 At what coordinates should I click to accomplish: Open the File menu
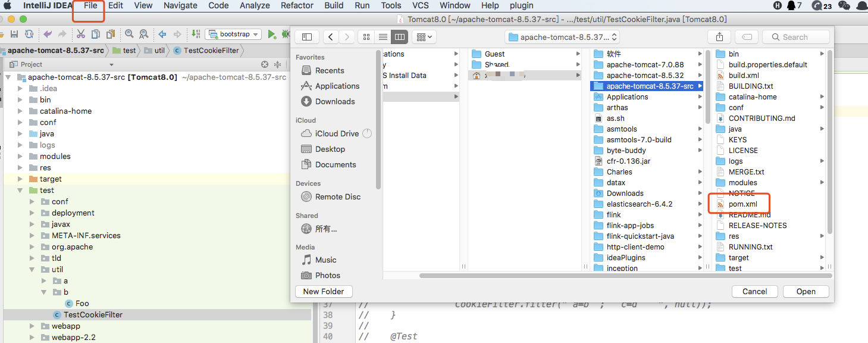tap(90, 5)
